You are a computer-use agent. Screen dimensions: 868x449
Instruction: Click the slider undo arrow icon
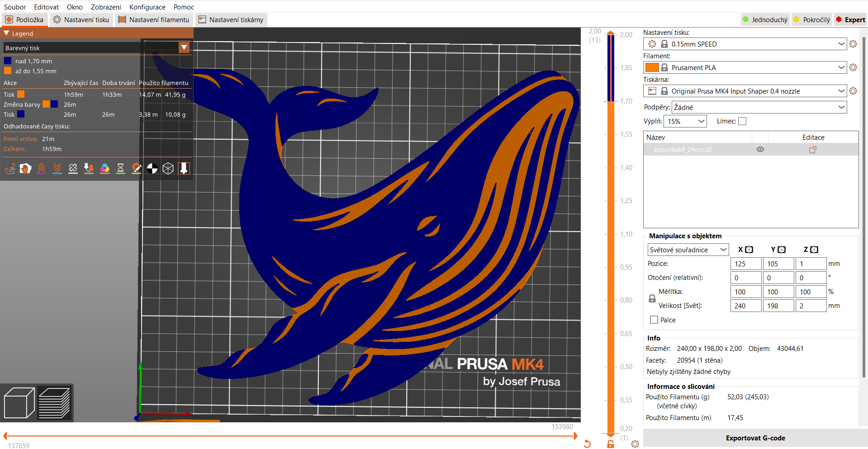coord(587,444)
